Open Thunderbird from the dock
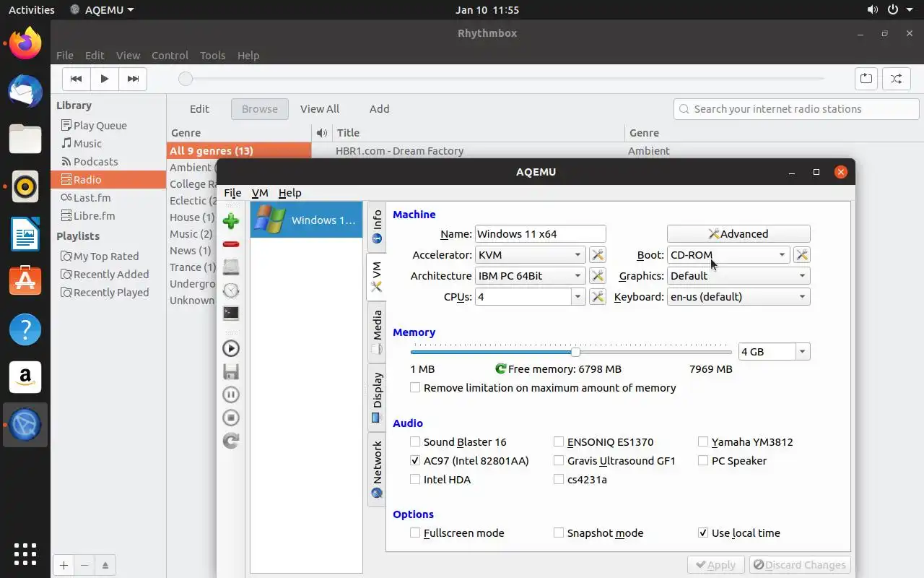This screenshot has height=578, width=924. 25,92
